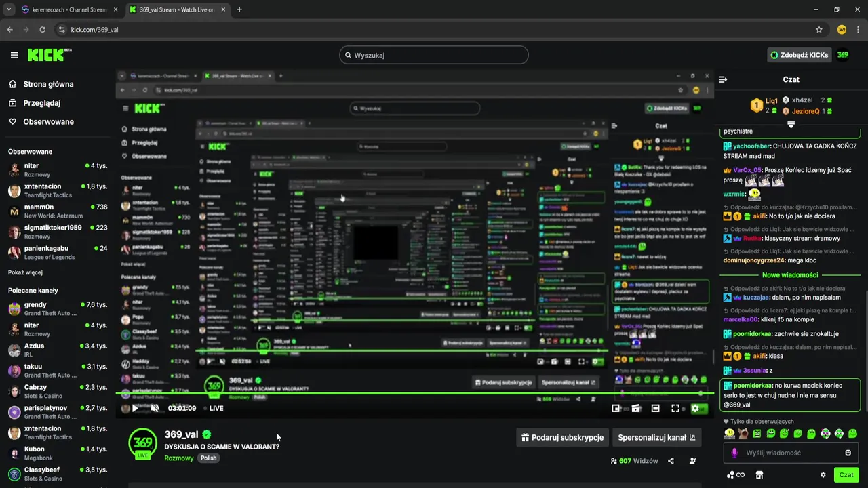Screen dimensions: 868x488
Task: Bookmark this page star icon
Action: pyautogui.click(x=819, y=30)
